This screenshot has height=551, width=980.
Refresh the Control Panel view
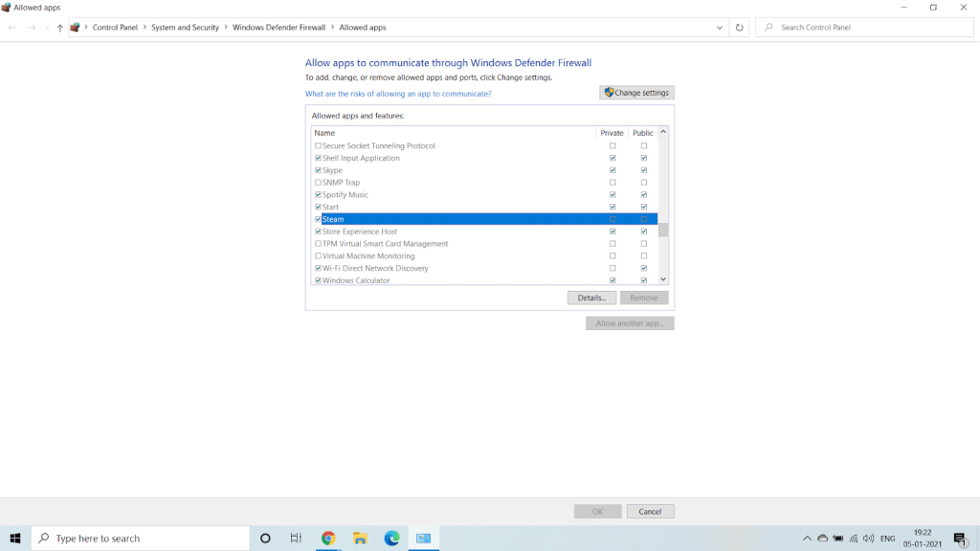[739, 27]
